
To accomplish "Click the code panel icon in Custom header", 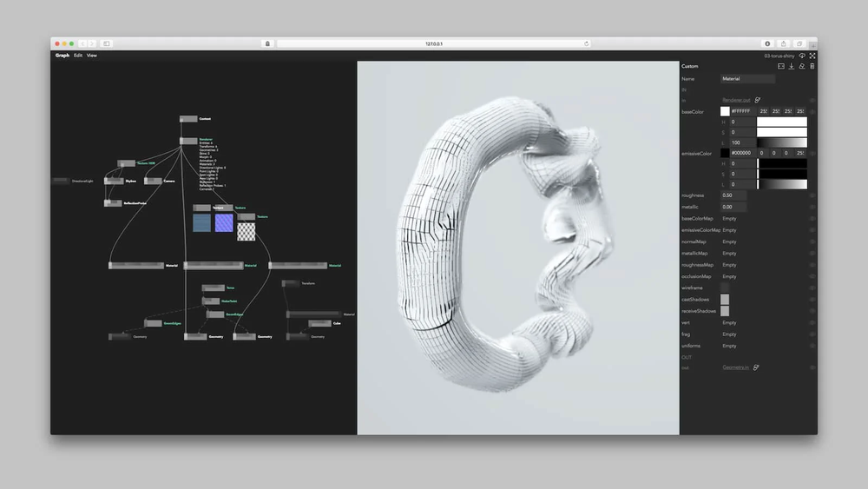I will tap(780, 66).
